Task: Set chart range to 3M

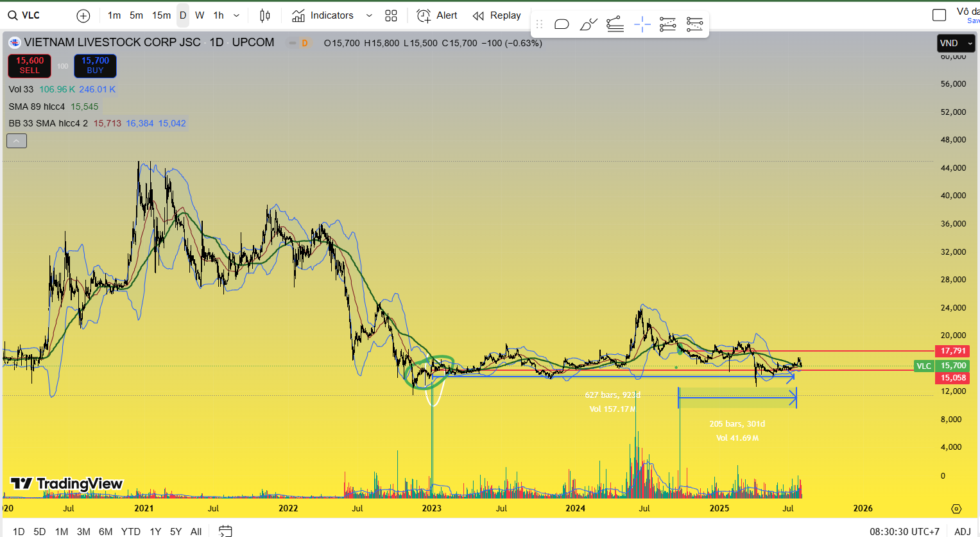Action: 83,531
